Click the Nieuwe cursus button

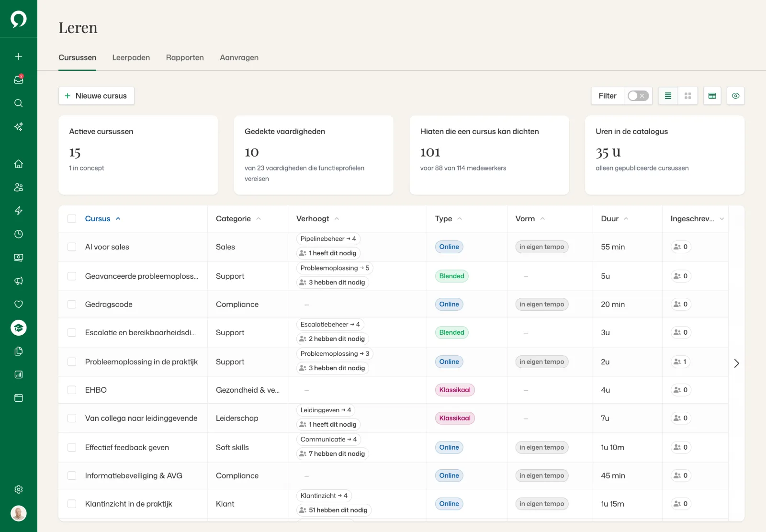click(96, 96)
